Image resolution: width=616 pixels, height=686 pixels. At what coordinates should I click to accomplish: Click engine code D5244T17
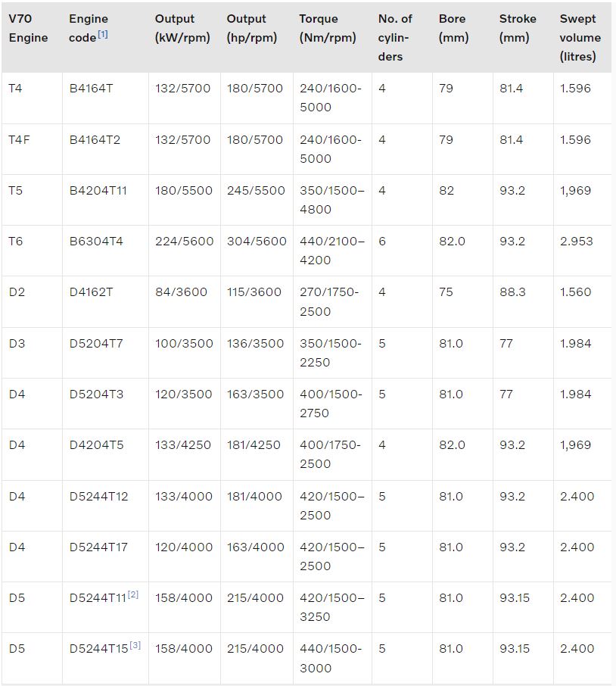(x=99, y=547)
